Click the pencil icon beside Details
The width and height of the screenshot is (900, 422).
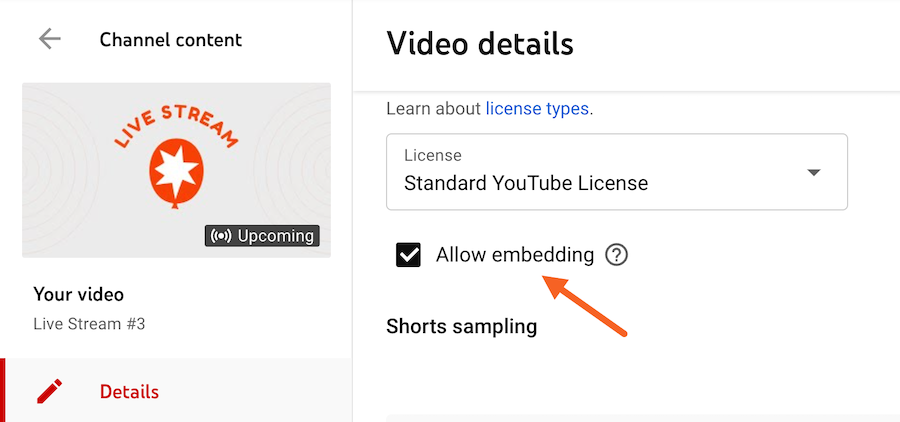(x=49, y=391)
